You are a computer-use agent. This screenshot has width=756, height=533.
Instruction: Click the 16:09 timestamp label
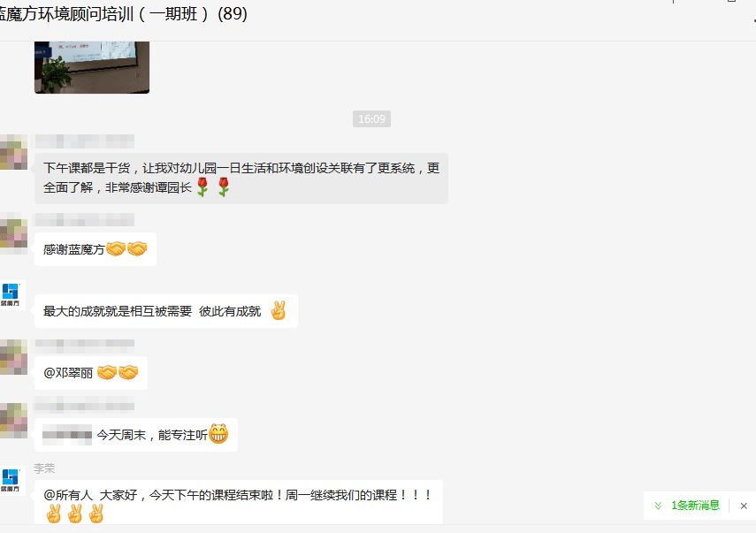(371, 119)
